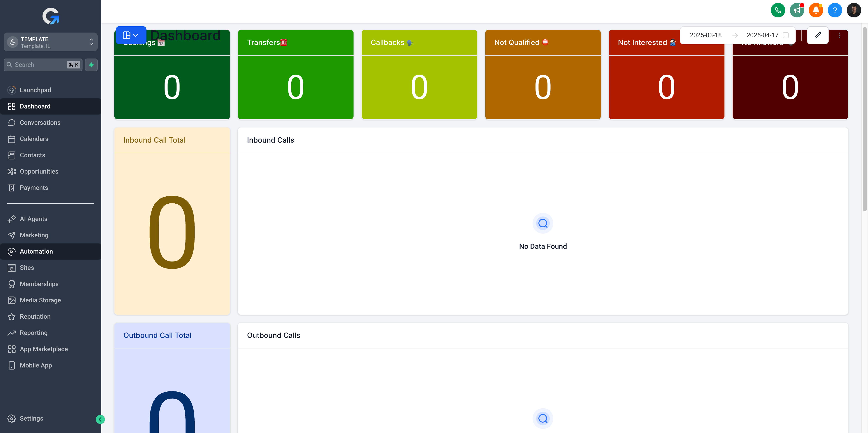Click the date range calendar icon
The height and width of the screenshot is (433, 868).
(786, 35)
